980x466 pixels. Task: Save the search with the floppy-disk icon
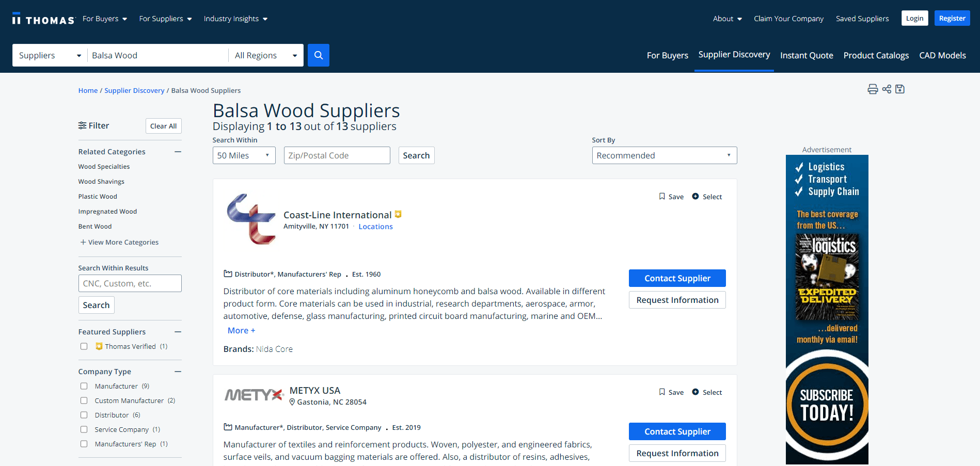coord(900,89)
